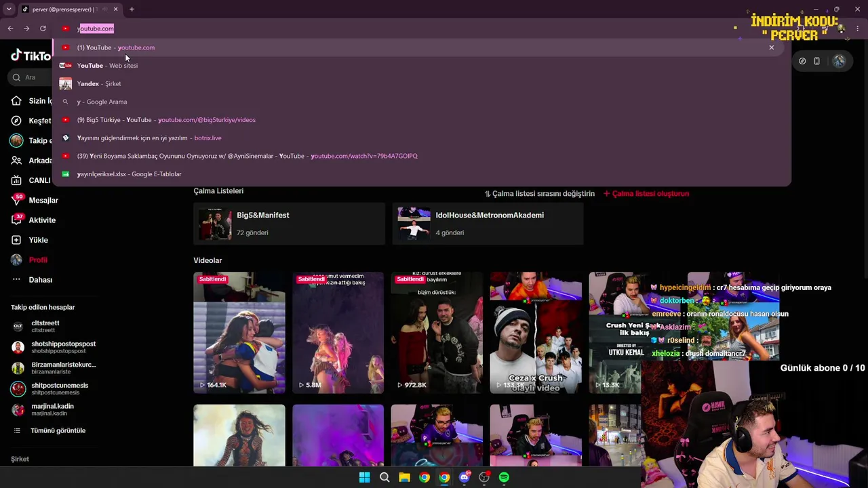The image size is (868, 488).
Task: Click the TikTok coins icon in header
Action: (x=802, y=61)
